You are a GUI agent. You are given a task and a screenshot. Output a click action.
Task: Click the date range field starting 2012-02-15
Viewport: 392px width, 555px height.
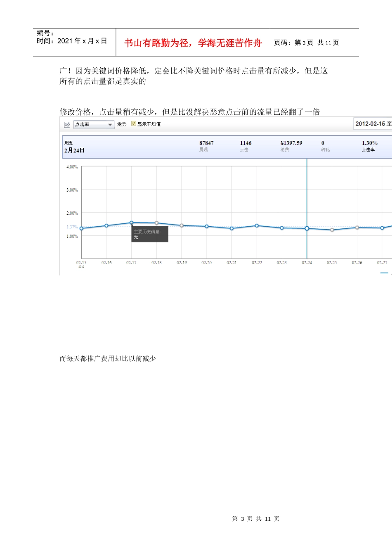pyautogui.click(x=373, y=124)
